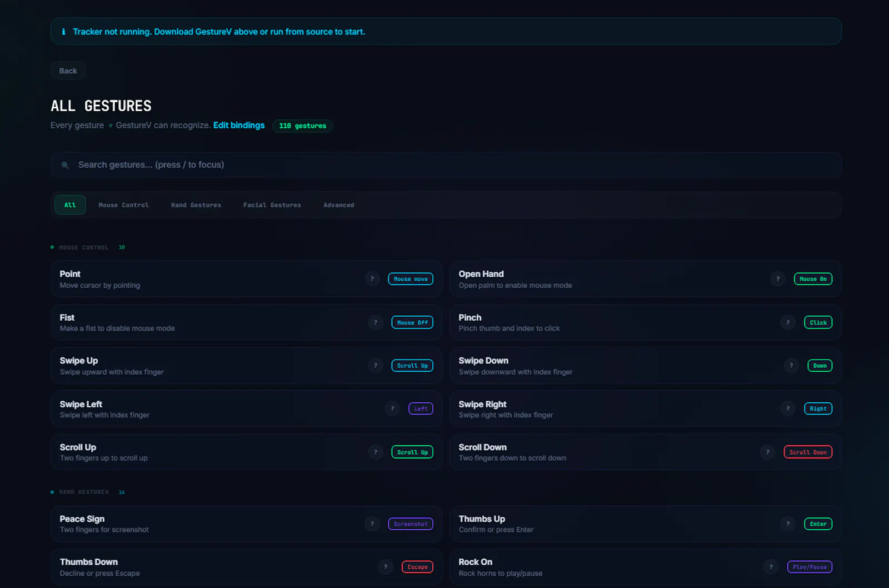Open the Scroll Down gesture help icon
Image resolution: width=889 pixels, height=588 pixels.
768,452
